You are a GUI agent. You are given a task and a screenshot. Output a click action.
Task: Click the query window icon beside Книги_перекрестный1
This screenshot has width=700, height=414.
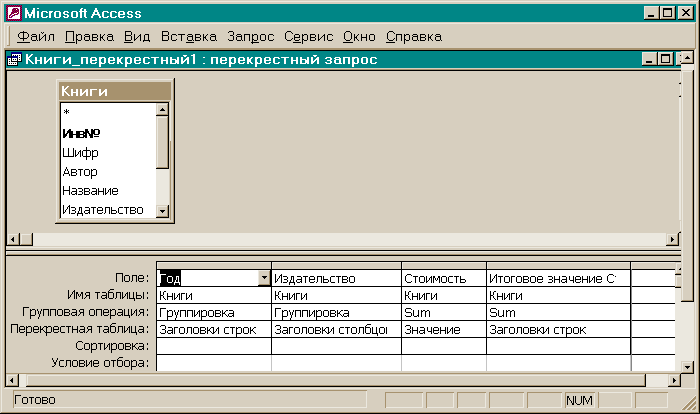pos(14,59)
